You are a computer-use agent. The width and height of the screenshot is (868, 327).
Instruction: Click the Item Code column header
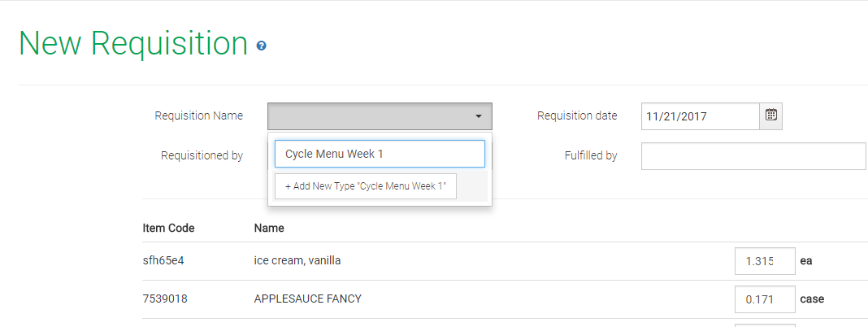point(168,228)
